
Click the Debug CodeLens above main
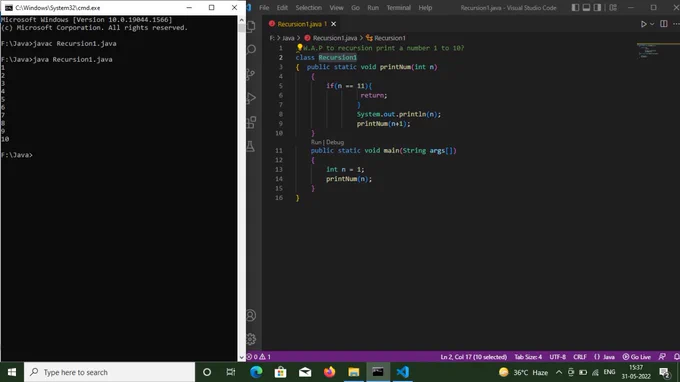coord(335,142)
